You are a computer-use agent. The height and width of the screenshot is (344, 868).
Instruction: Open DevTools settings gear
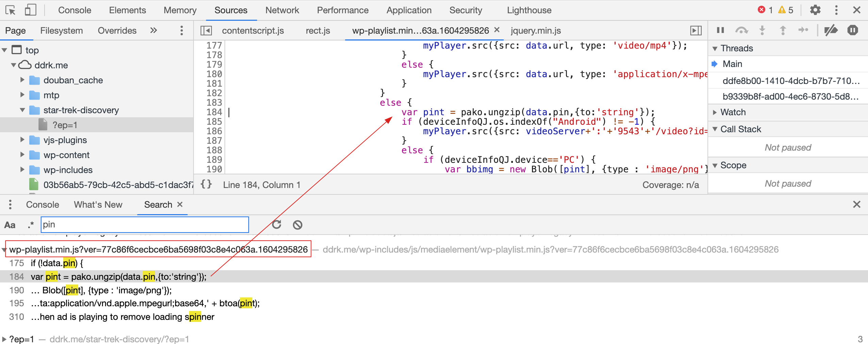click(x=815, y=10)
